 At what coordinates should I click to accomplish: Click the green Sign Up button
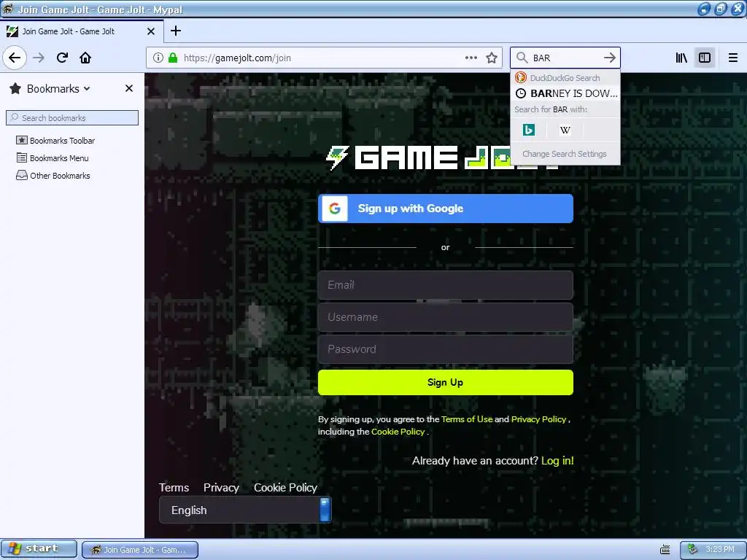(x=446, y=382)
